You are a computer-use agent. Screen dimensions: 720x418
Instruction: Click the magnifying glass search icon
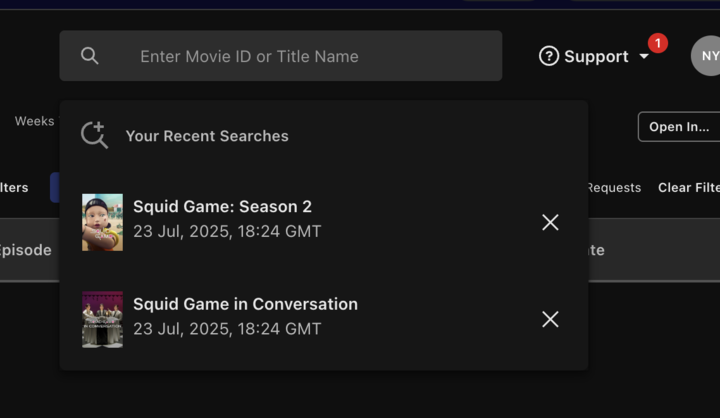point(90,56)
